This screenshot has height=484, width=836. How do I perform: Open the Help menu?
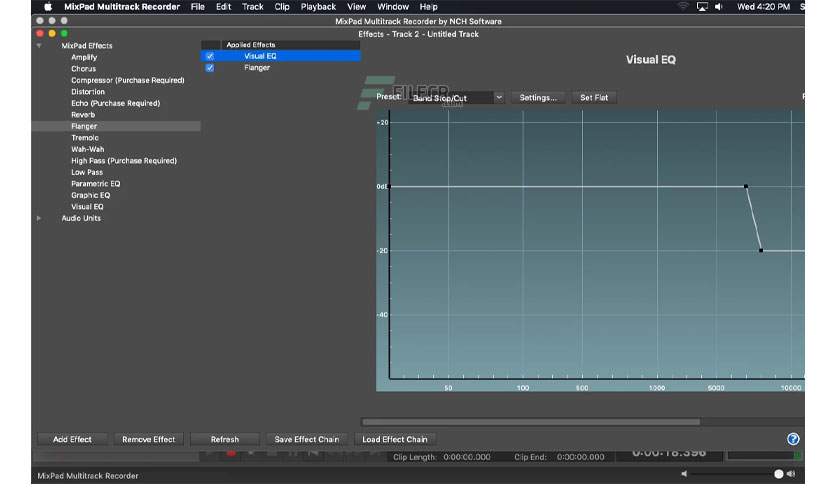(428, 7)
